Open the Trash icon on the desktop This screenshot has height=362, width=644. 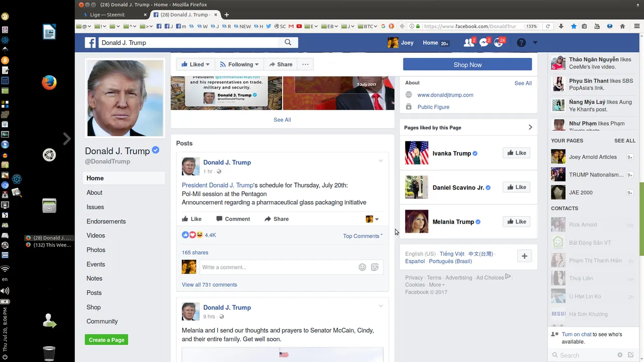(49, 353)
